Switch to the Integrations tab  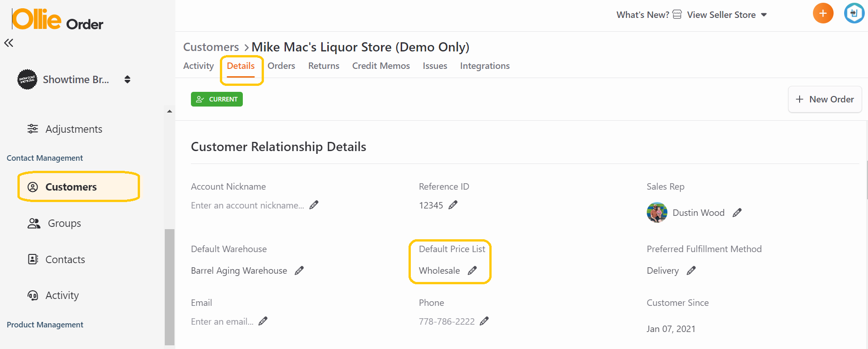pos(485,66)
